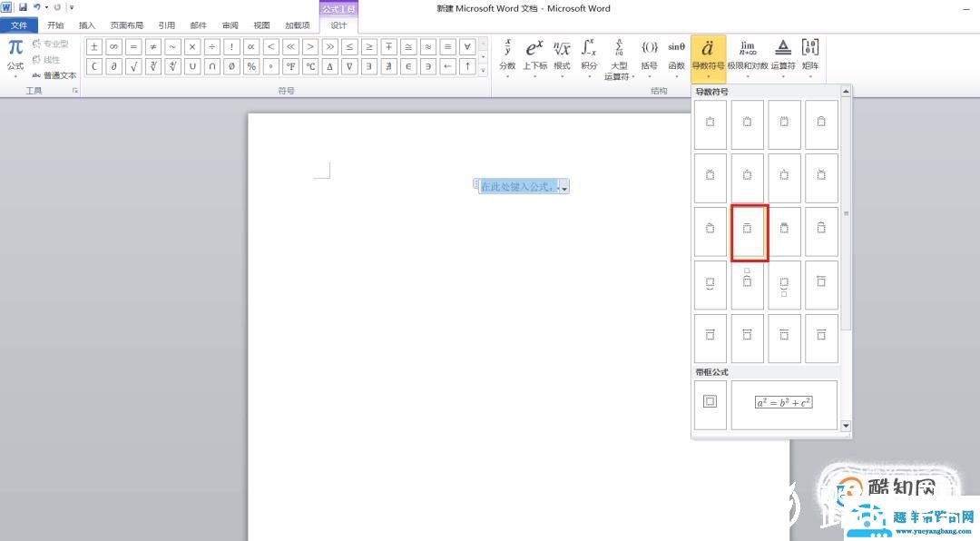Viewport: 980px width, 541px height.
Task: Select the red-highlighted bar accent template
Action: pyautogui.click(x=750, y=232)
